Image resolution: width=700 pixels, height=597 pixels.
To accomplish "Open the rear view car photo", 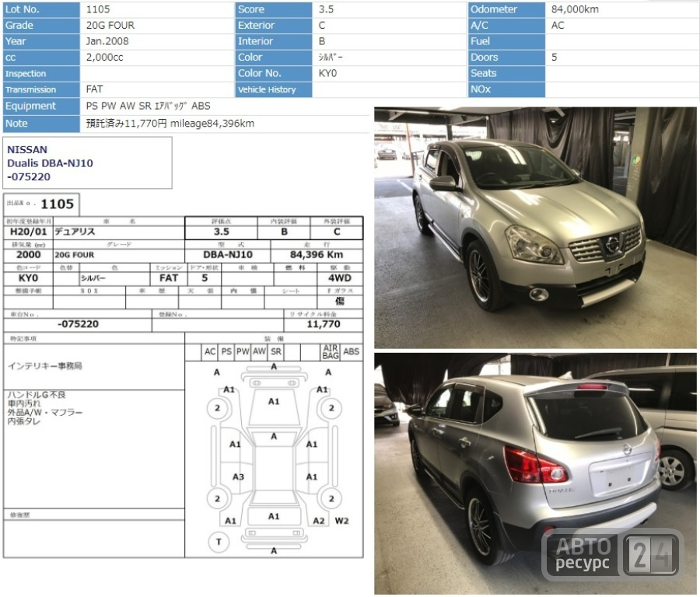I will coord(535,473).
